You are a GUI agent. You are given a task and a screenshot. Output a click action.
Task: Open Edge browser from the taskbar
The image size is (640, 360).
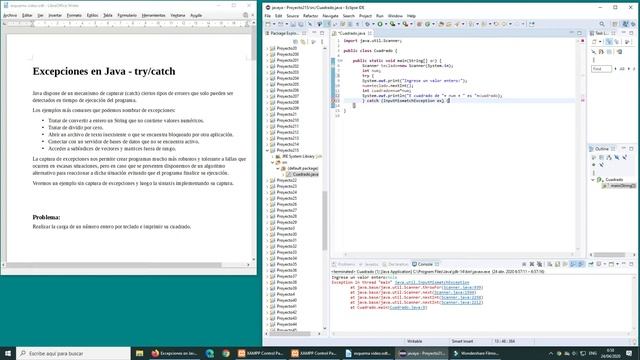point(210,353)
